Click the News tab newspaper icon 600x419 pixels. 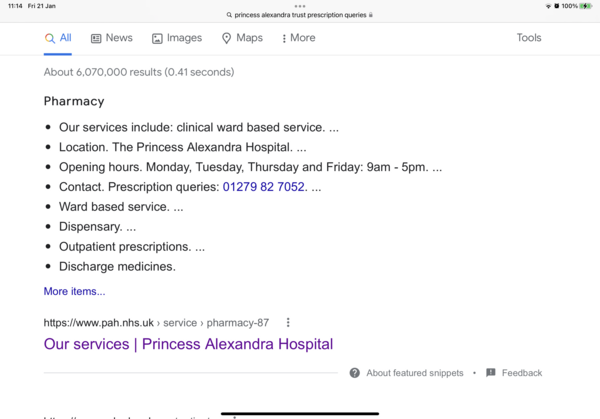[x=96, y=38]
